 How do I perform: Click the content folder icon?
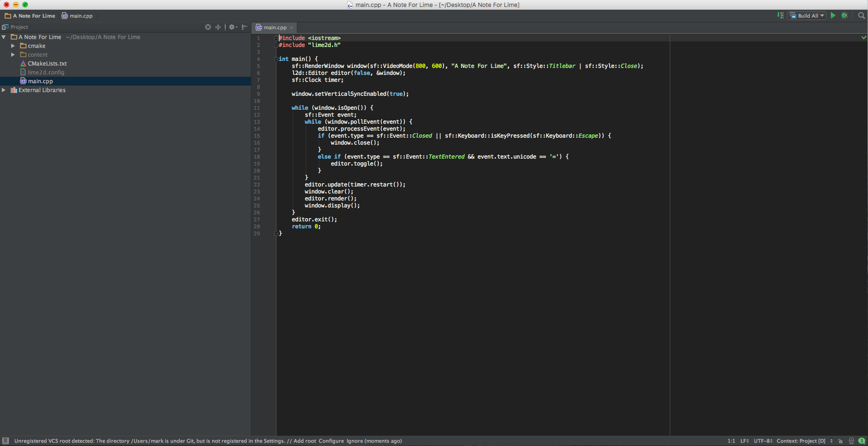(23, 54)
